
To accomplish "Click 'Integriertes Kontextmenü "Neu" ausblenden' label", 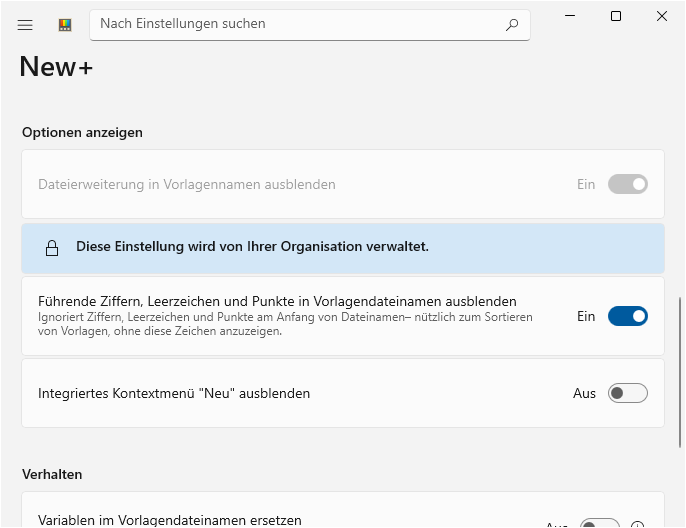I will point(174,393).
